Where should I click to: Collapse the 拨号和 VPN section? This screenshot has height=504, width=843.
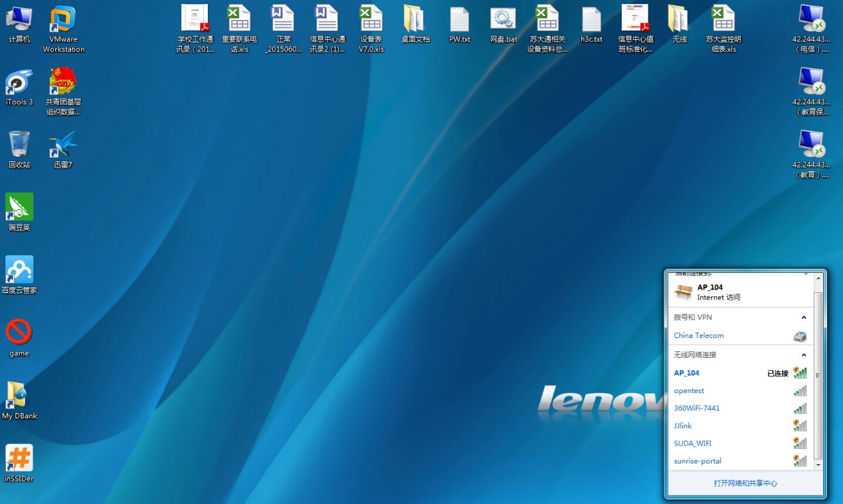tap(804, 317)
